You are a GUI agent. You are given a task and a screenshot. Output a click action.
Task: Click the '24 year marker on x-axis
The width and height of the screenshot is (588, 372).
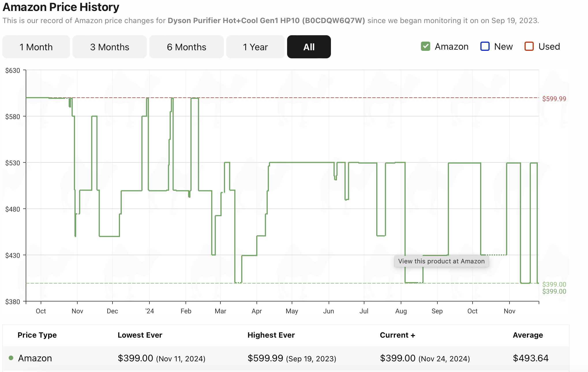coord(149,311)
